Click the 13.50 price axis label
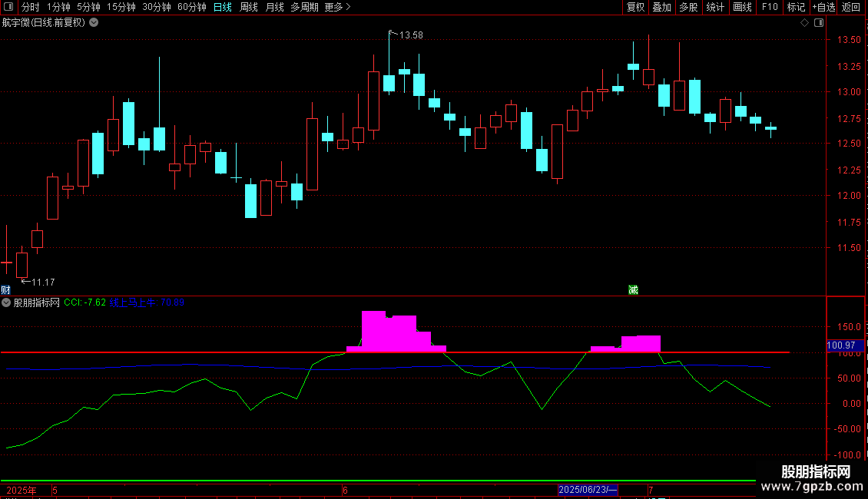The width and height of the screenshot is (868, 499). [x=849, y=40]
